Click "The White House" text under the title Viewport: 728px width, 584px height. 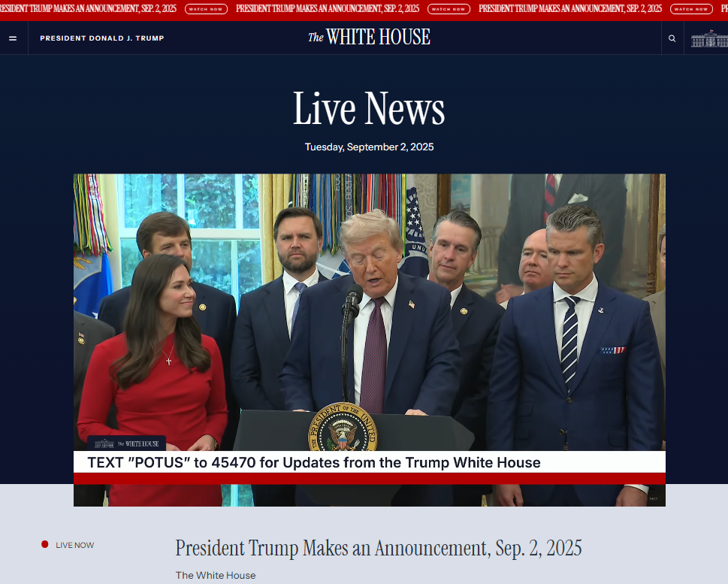[x=216, y=575]
